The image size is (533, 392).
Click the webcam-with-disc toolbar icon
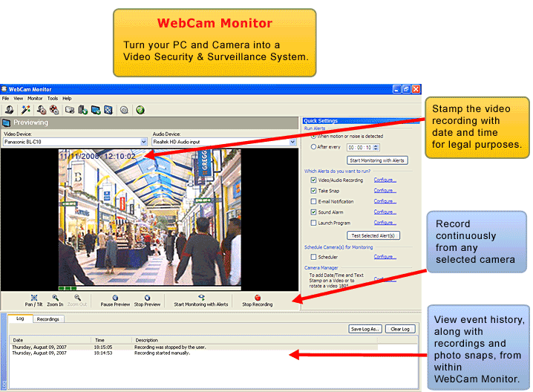tap(41, 109)
